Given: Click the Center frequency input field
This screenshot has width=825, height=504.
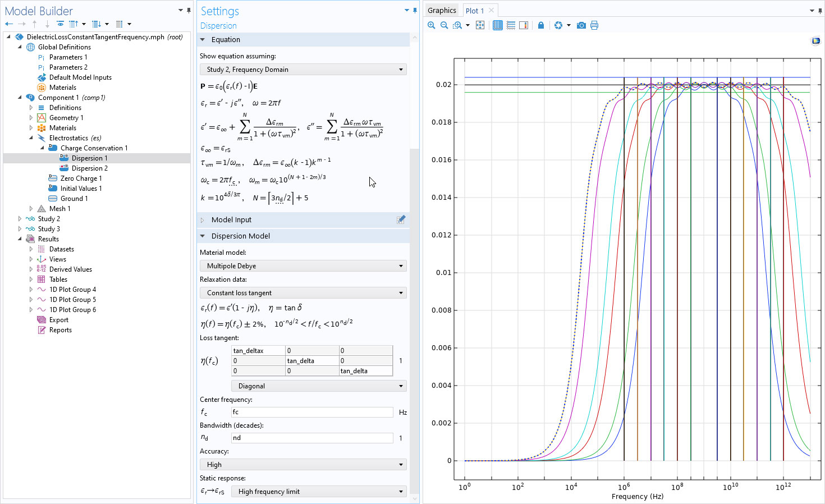Looking at the screenshot, I should (312, 413).
